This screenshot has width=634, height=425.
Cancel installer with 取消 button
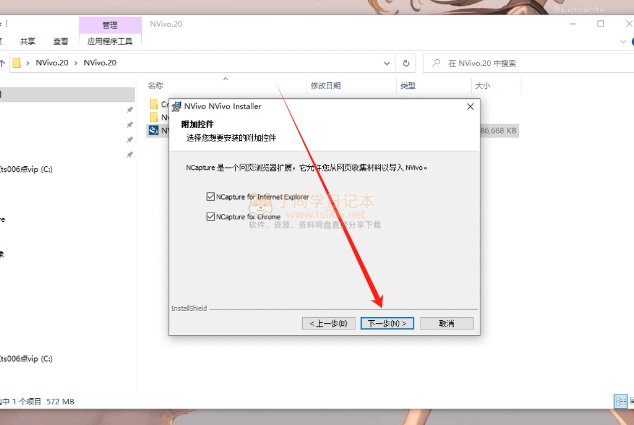447,323
